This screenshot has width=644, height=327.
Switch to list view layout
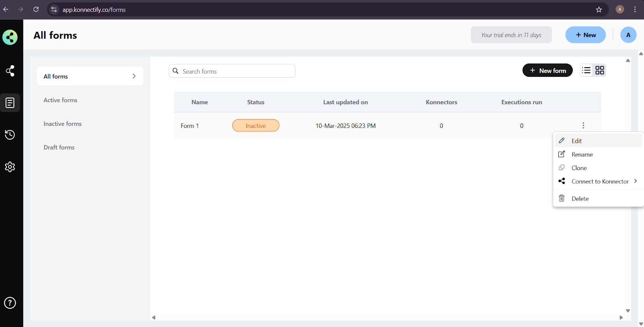pyautogui.click(x=586, y=70)
